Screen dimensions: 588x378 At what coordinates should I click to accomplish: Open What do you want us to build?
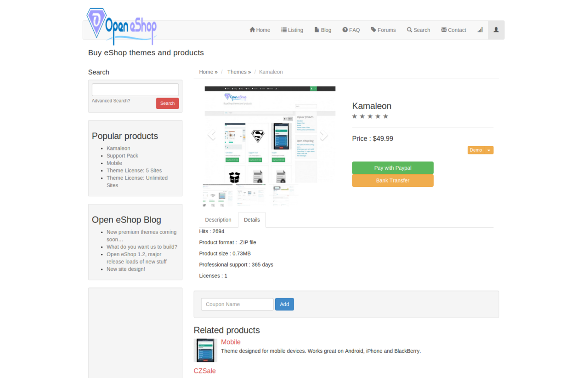click(x=142, y=246)
